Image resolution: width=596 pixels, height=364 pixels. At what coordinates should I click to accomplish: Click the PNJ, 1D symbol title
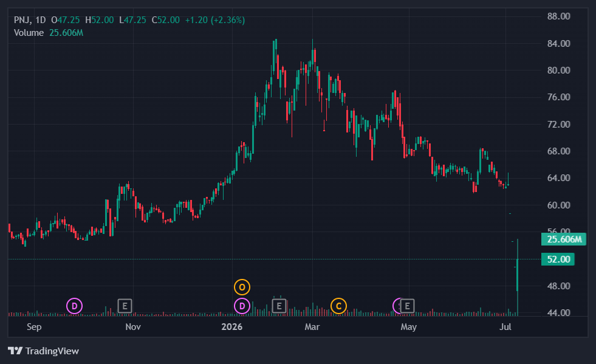click(30, 20)
